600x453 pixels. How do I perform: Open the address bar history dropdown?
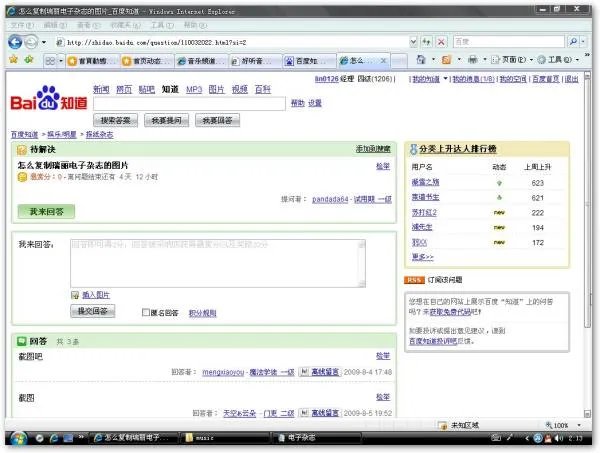pyautogui.click(x=413, y=42)
